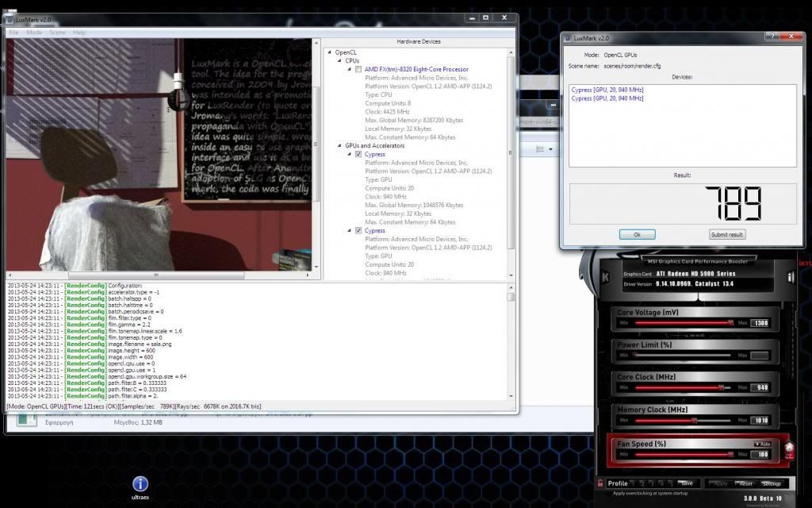The image size is (812, 508).
Task: Click the Submit result button
Action: pos(727,234)
